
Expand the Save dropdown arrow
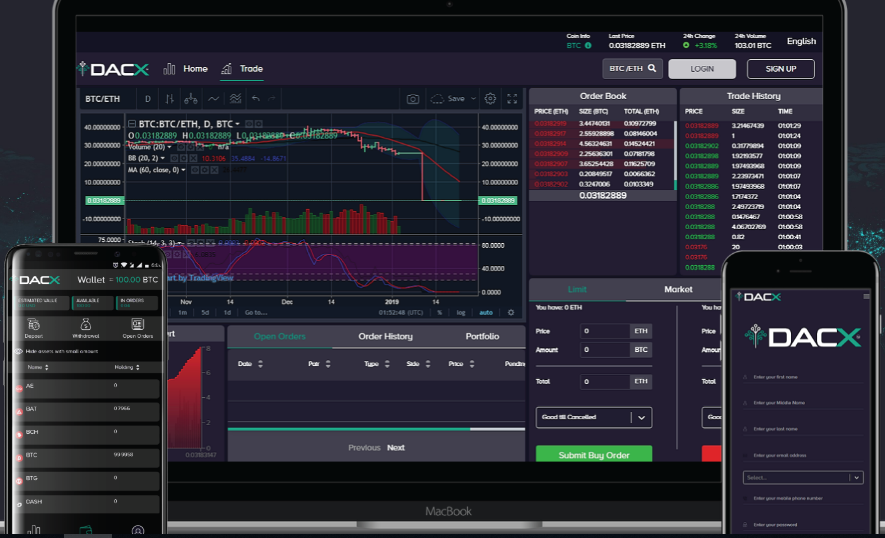tap(474, 99)
